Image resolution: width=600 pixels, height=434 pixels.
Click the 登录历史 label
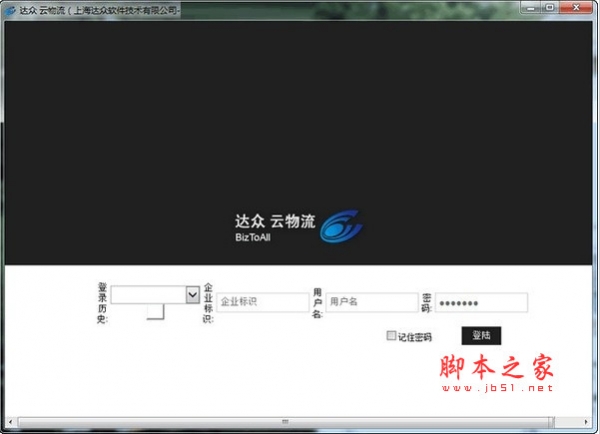tap(102, 303)
